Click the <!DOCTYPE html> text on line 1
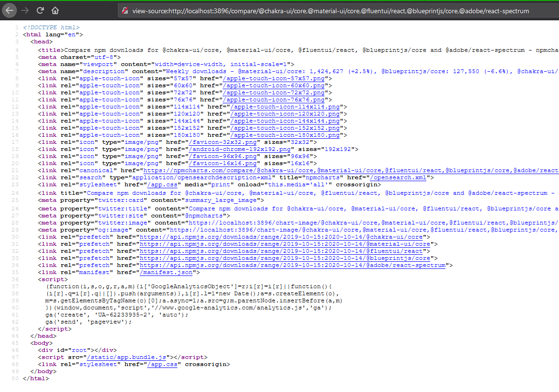Image resolution: width=559 pixels, height=392 pixels. (x=51, y=27)
